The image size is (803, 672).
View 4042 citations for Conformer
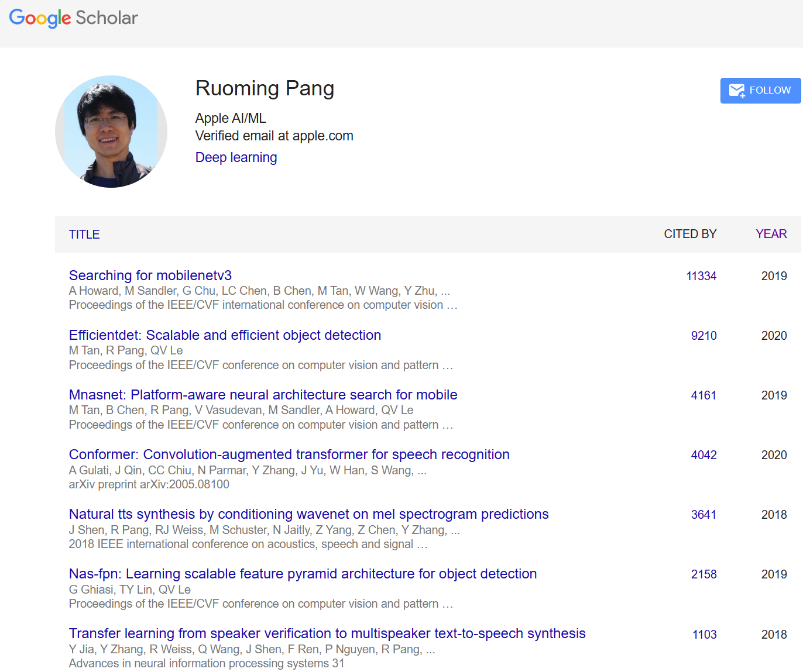[x=704, y=455]
